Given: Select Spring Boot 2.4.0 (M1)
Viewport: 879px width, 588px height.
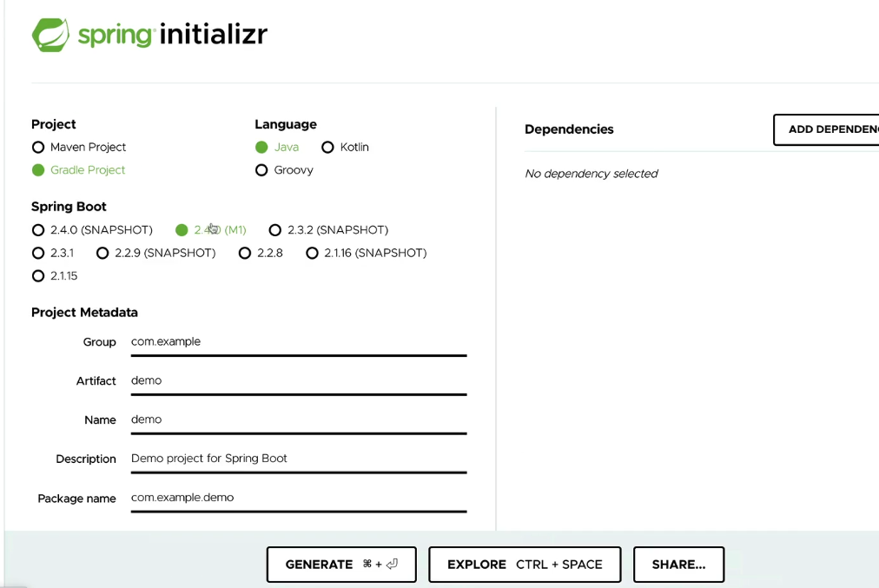Looking at the screenshot, I should pos(182,230).
